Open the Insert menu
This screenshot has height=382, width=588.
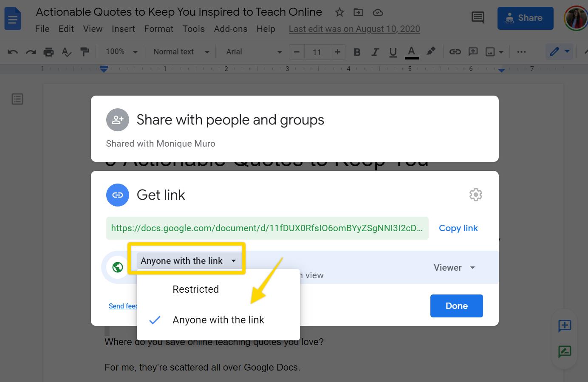point(123,29)
